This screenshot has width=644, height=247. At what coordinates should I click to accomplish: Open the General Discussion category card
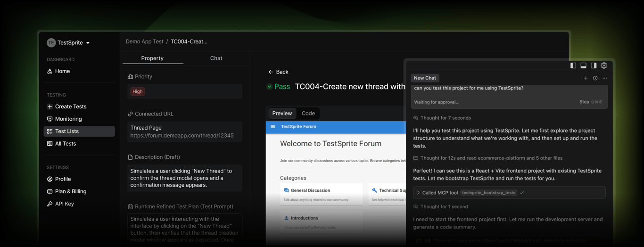point(321,194)
